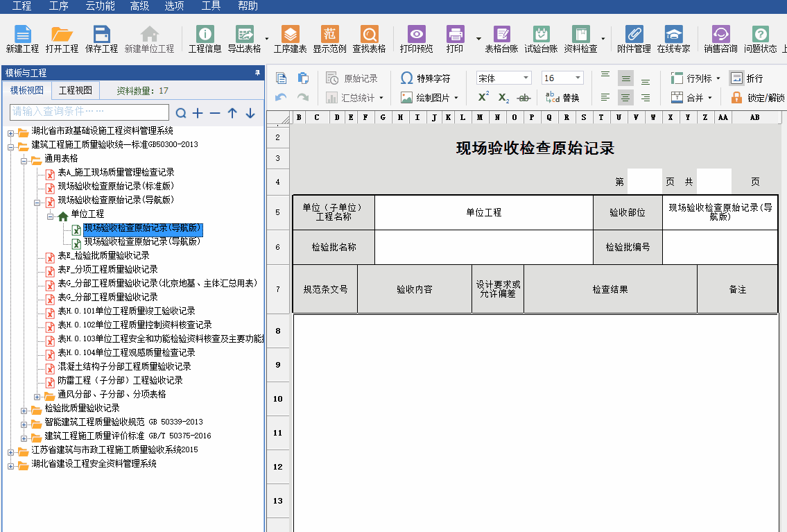Image resolution: width=787 pixels, height=532 pixels.
Task: Click the 请输入查询条件 search field
Action: click(x=89, y=112)
